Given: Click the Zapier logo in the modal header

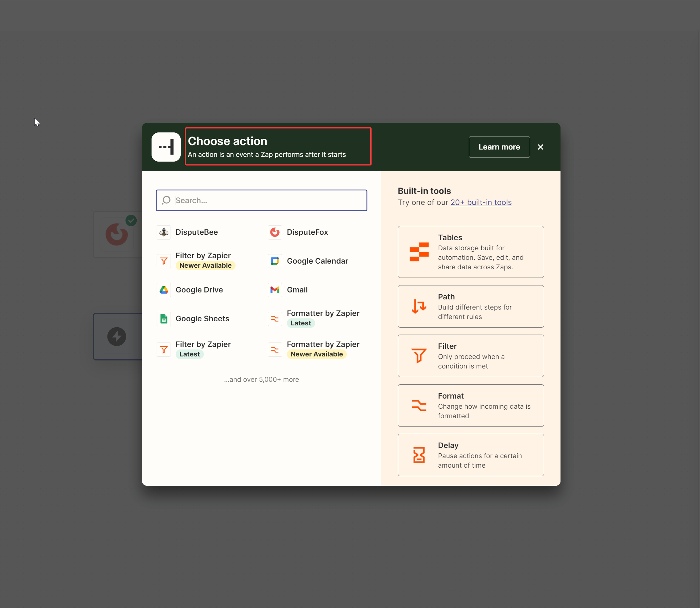Looking at the screenshot, I should 166,147.
